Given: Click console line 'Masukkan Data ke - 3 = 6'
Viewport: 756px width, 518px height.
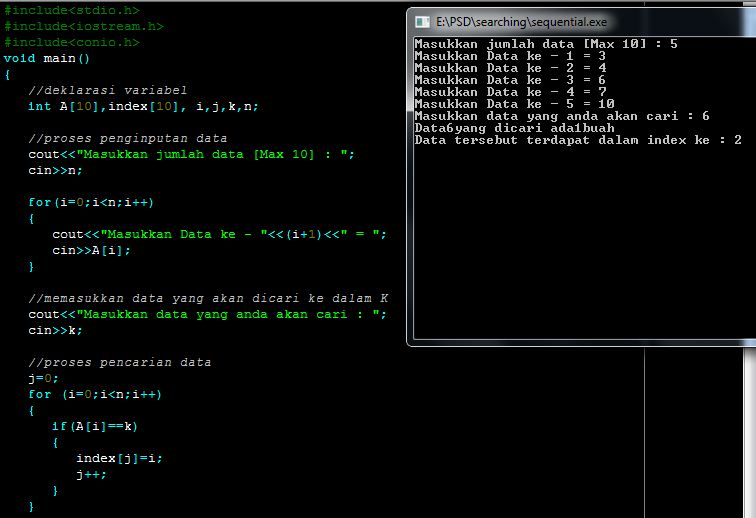Looking at the screenshot, I should (x=510, y=80).
